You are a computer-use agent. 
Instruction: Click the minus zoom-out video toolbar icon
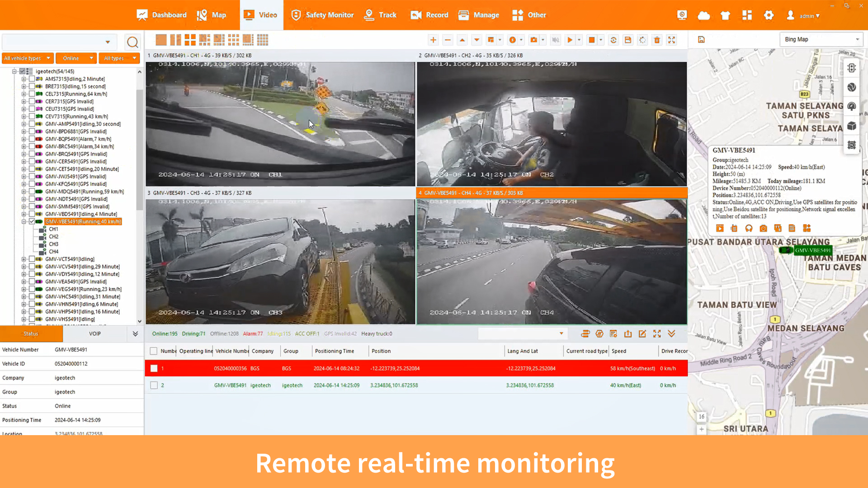pyautogui.click(x=448, y=40)
